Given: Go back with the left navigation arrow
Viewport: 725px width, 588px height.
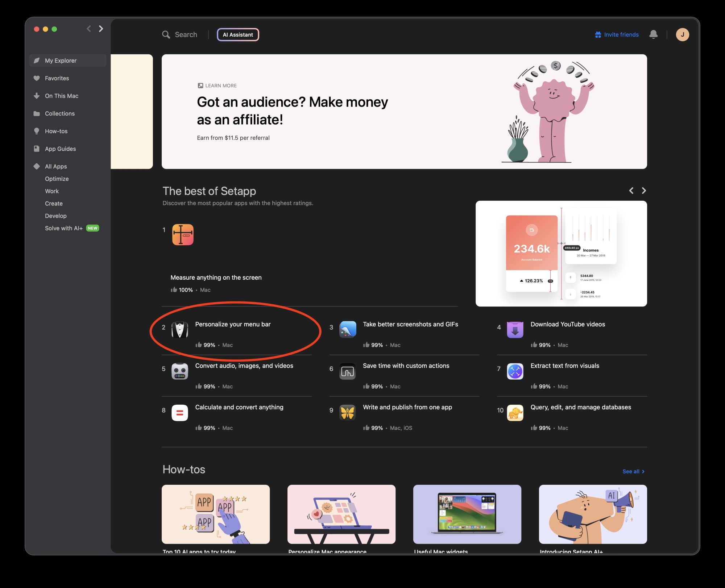Looking at the screenshot, I should tap(89, 29).
